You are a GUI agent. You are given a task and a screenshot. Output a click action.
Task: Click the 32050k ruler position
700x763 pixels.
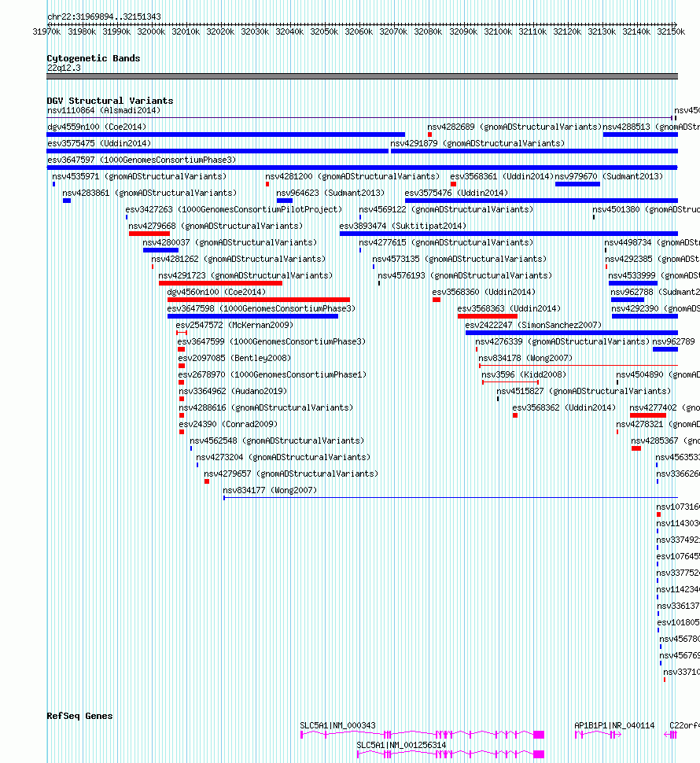click(324, 31)
